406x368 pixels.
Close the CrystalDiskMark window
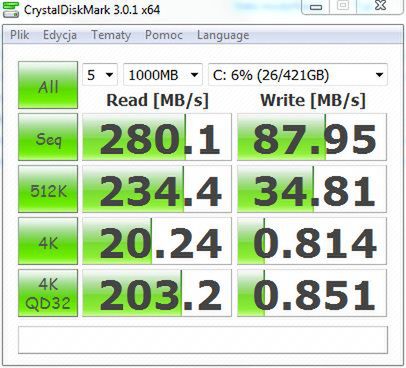coord(380,6)
